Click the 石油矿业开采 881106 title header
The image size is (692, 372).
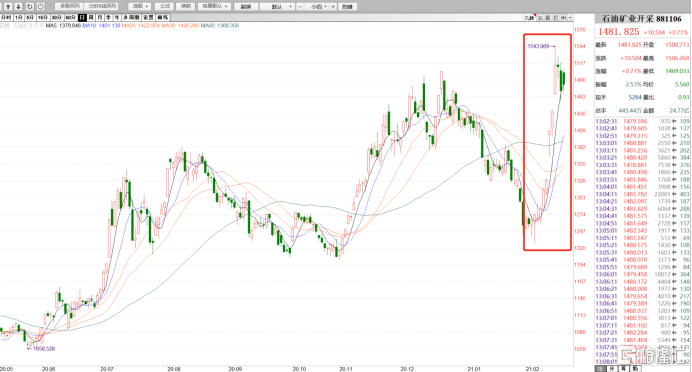[641, 19]
